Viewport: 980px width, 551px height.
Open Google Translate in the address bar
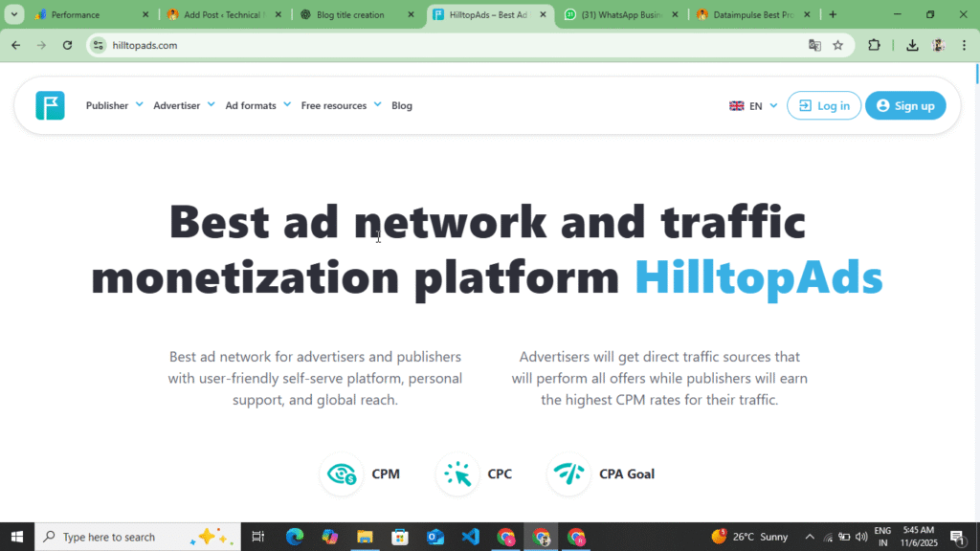pyautogui.click(x=815, y=45)
